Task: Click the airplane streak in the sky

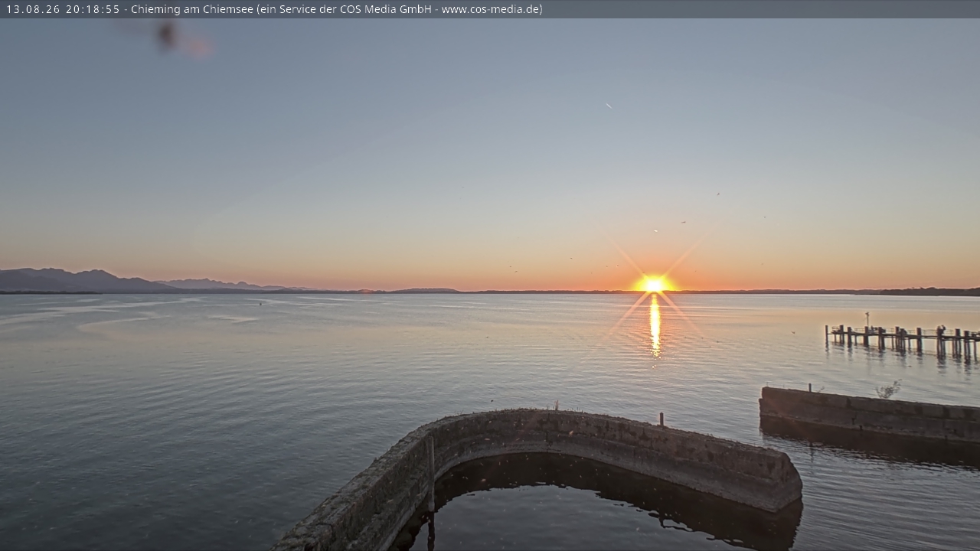Action: [x=609, y=106]
